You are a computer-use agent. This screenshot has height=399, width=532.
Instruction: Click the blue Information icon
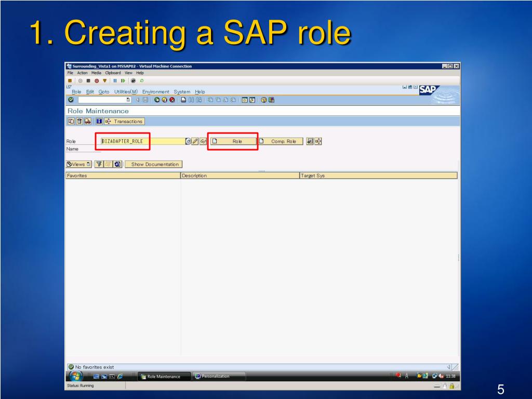point(99,121)
